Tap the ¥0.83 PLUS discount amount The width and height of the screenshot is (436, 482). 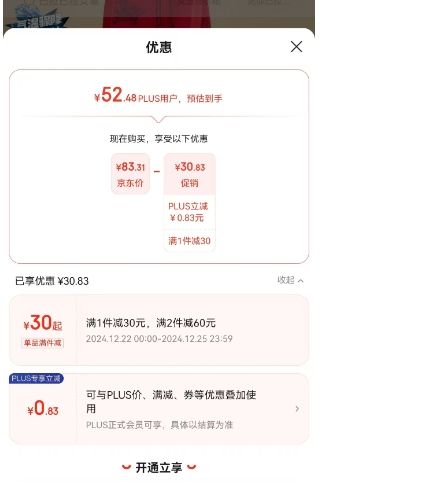[43, 409]
